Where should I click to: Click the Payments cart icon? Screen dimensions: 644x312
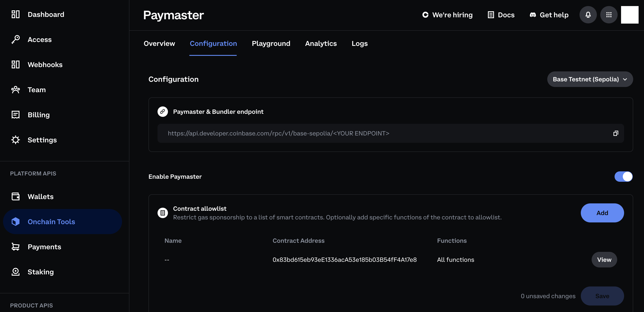pyautogui.click(x=16, y=247)
